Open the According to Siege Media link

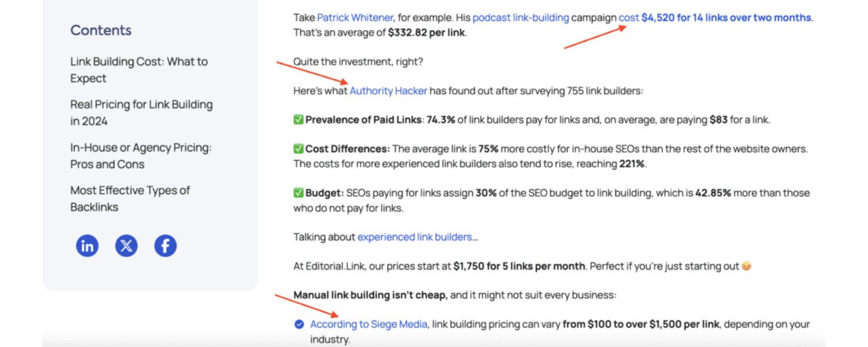tap(369, 324)
